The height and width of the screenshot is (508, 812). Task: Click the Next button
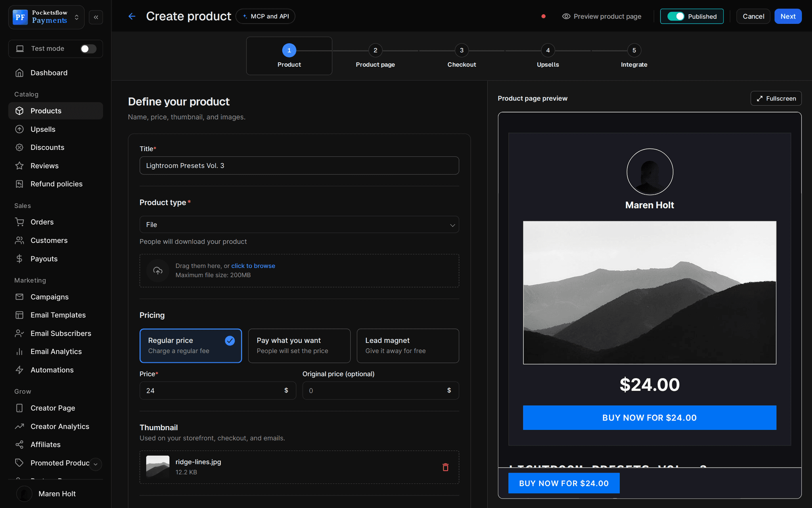pos(788,16)
